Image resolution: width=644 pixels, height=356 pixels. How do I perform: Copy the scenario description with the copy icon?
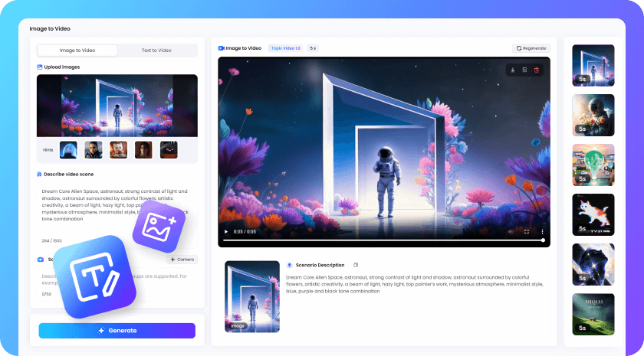click(x=356, y=265)
